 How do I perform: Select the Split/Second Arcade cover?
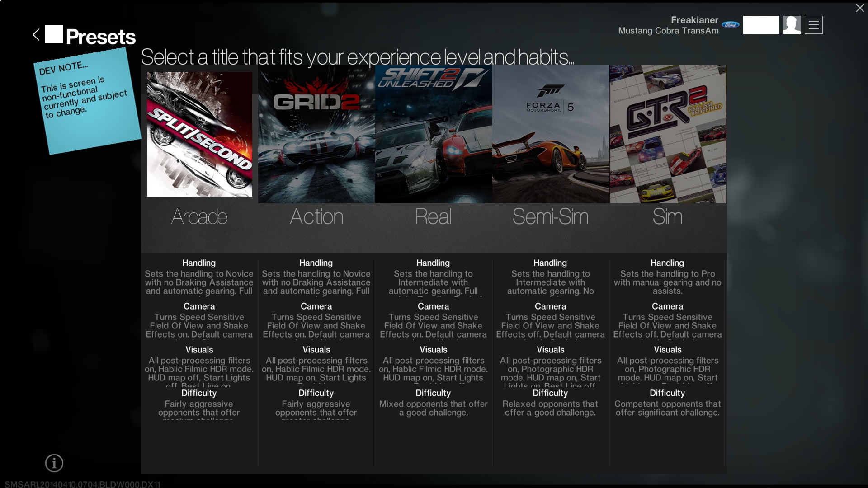click(199, 134)
